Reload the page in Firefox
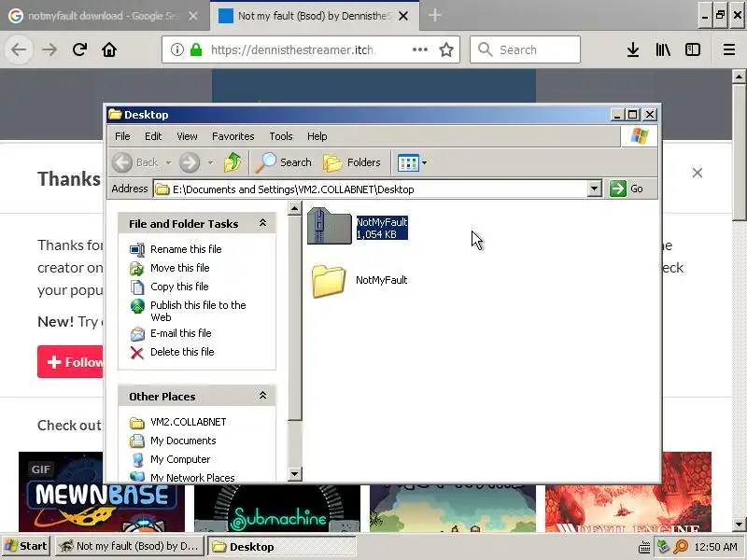 pyautogui.click(x=79, y=49)
